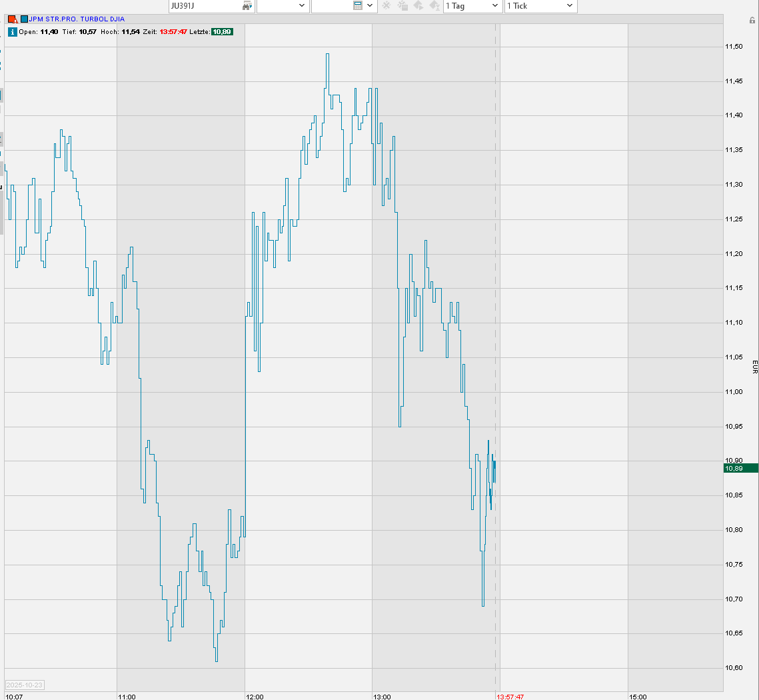Click the 2025-10-23 date label

(x=25, y=685)
